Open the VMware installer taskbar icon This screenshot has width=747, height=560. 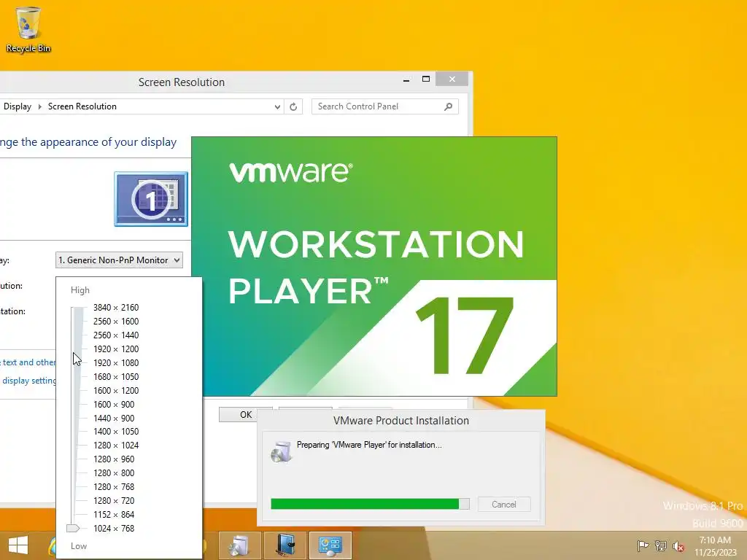point(239,545)
